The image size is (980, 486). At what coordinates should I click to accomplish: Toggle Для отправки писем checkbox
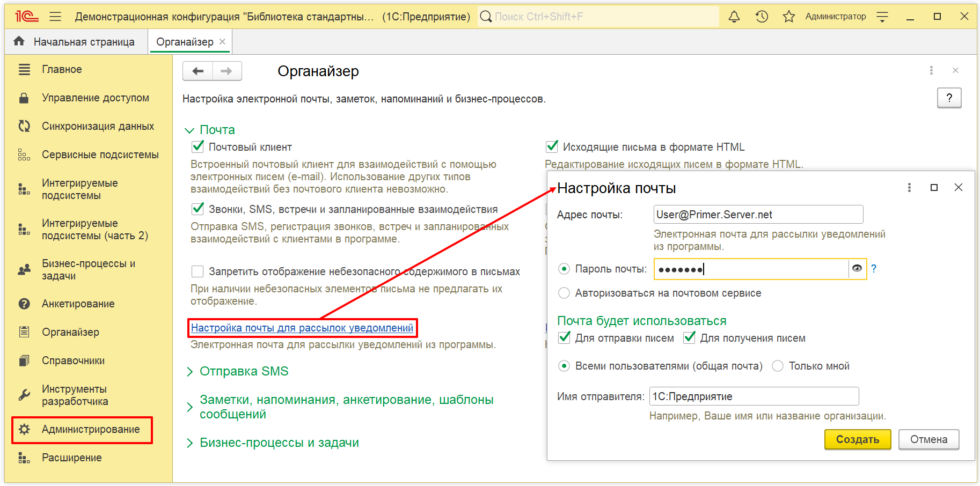564,338
